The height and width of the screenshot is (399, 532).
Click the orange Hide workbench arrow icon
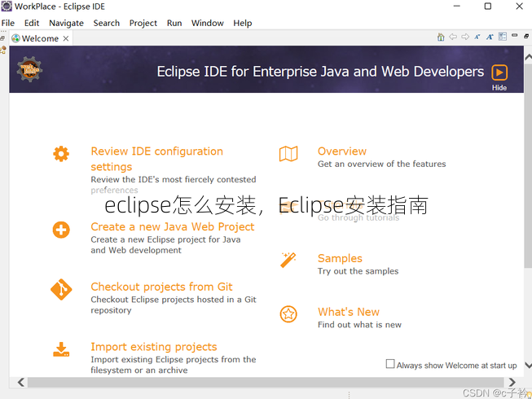(499, 72)
